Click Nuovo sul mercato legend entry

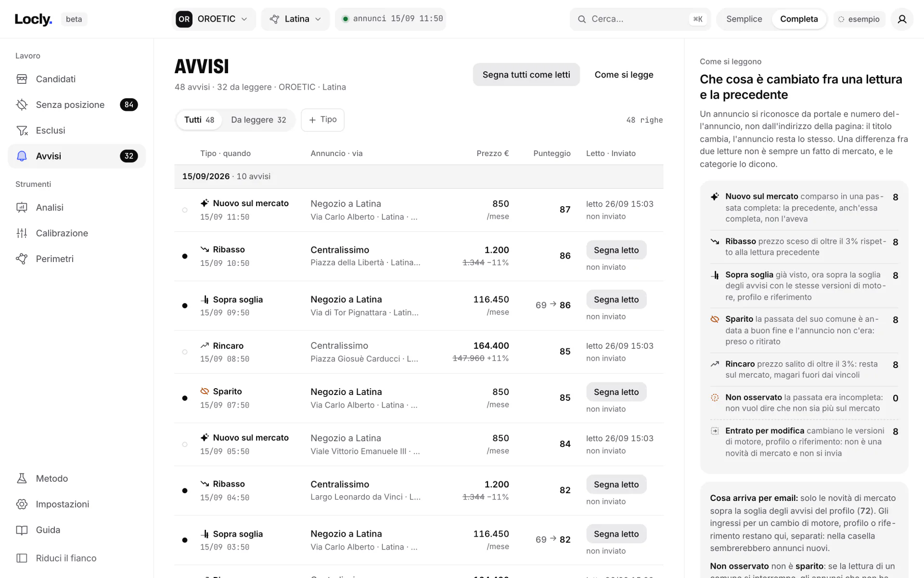(804, 208)
